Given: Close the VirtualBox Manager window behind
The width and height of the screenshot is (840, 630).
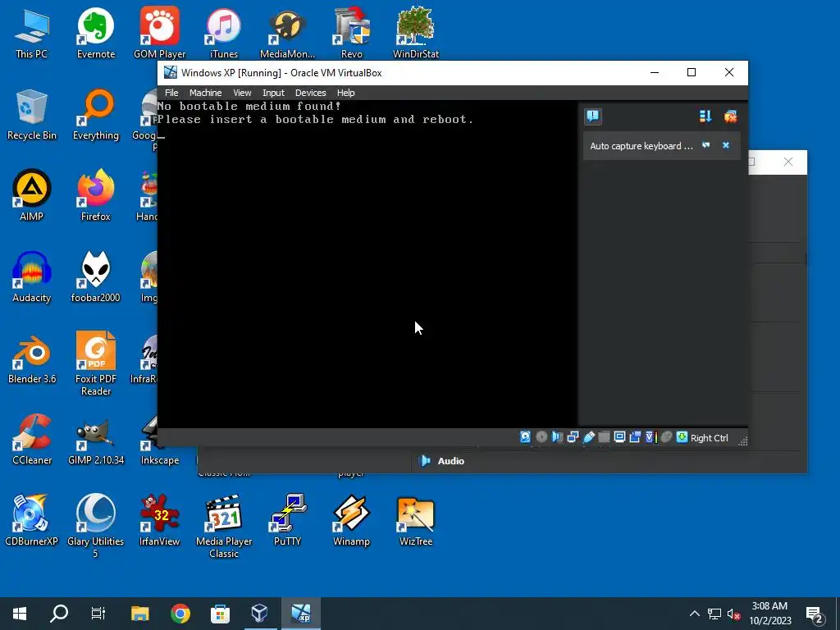Looking at the screenshot, I should click(788, 162).
